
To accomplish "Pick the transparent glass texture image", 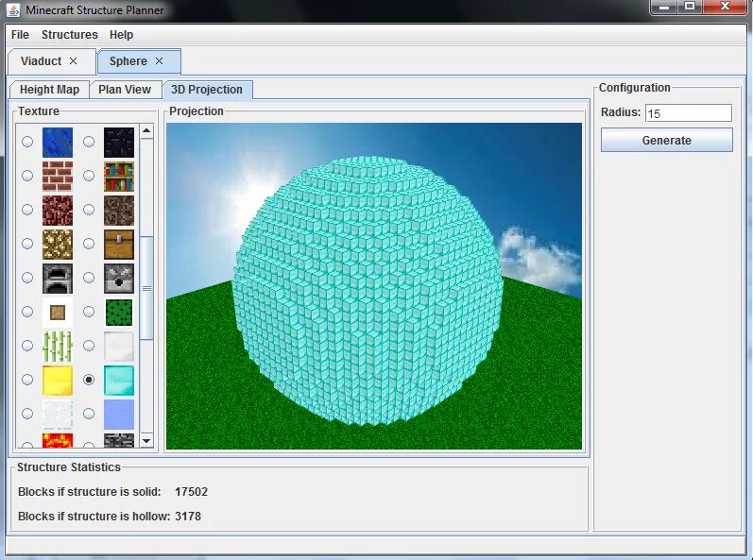I will [x=58, y=415].
